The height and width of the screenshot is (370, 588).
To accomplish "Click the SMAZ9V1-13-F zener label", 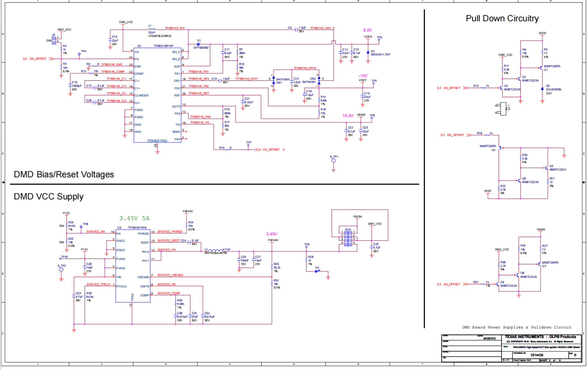I will click(x=380, y=55).
